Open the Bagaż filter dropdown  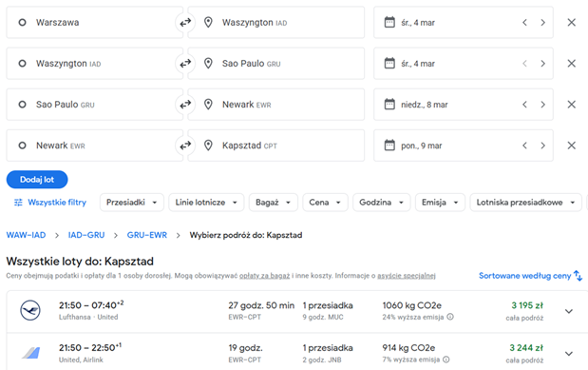(273, 203)
